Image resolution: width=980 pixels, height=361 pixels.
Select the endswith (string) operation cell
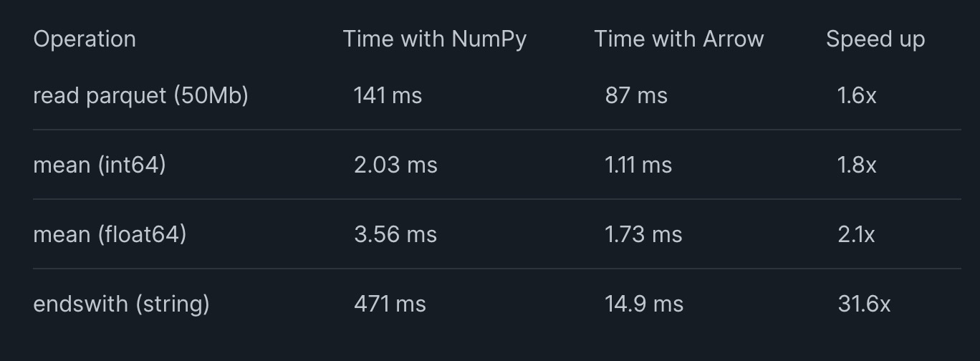point(121,304)
